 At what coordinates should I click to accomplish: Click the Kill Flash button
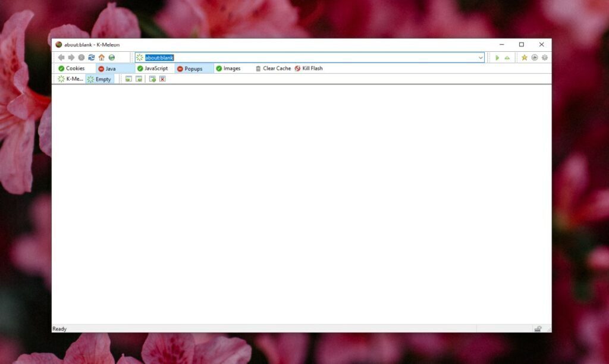point(310,68)
